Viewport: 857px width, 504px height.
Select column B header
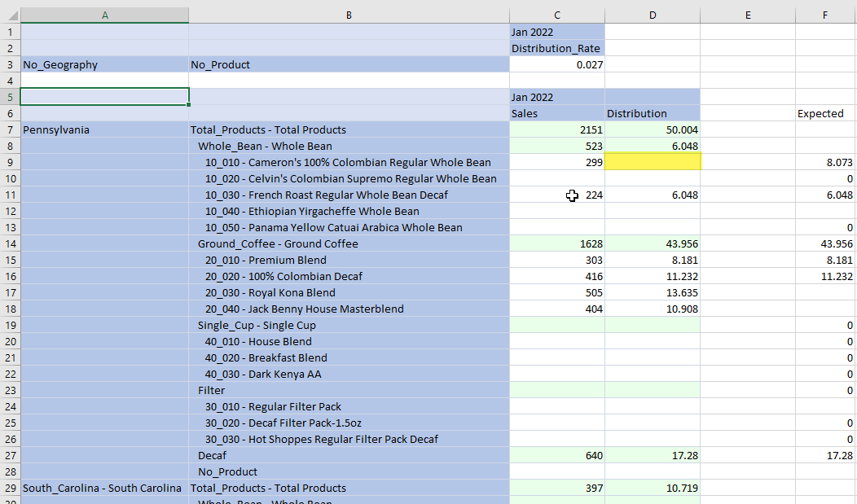349,15
